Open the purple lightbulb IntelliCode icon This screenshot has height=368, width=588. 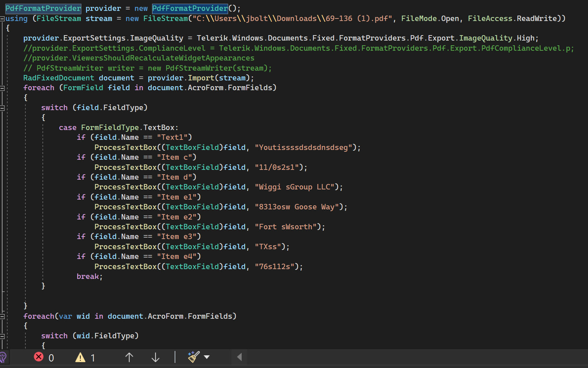pyautogui.click(x=3, y=357)
